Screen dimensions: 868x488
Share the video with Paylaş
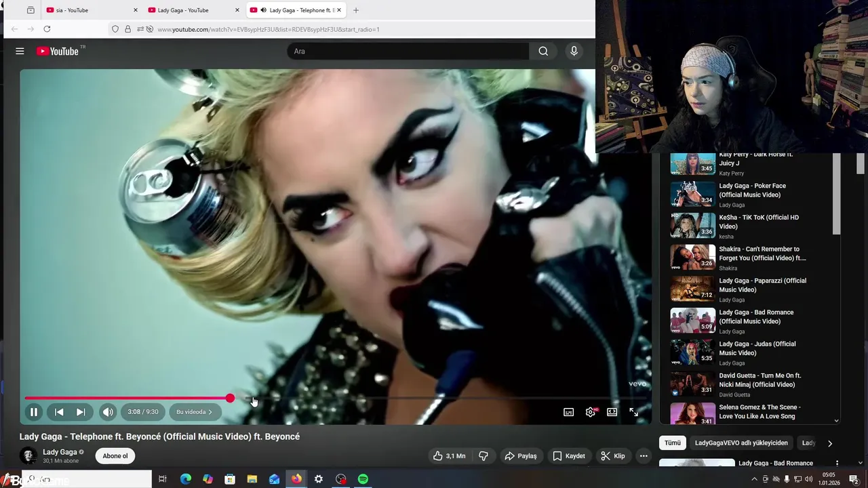coord(521,456)
